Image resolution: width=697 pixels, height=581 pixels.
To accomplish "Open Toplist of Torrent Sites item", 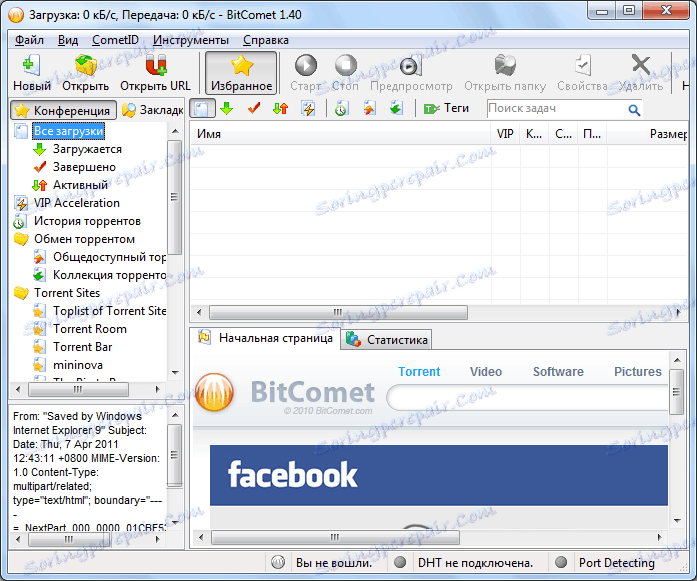I will coord(109,311).
